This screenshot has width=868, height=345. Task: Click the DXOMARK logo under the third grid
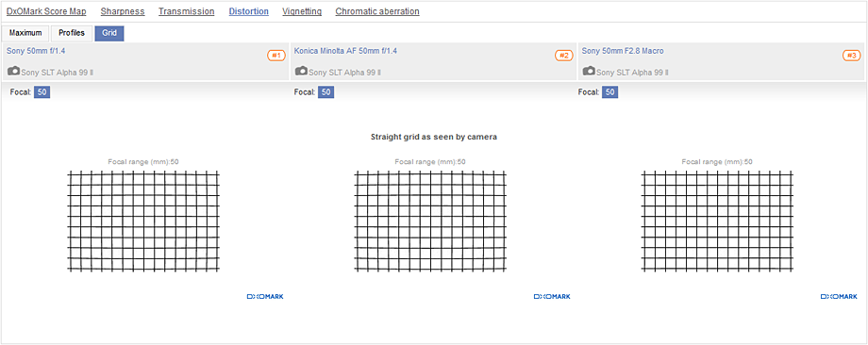tap(839, 297)
